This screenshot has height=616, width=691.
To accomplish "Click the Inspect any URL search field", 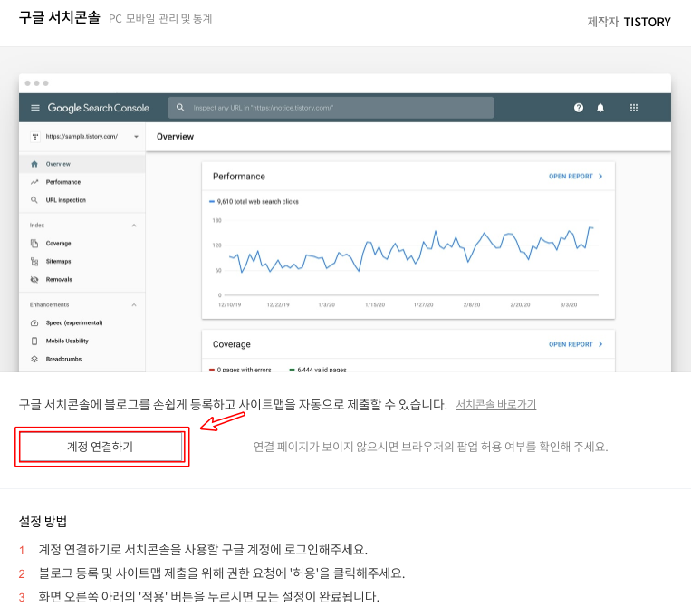I will [331, 108].
